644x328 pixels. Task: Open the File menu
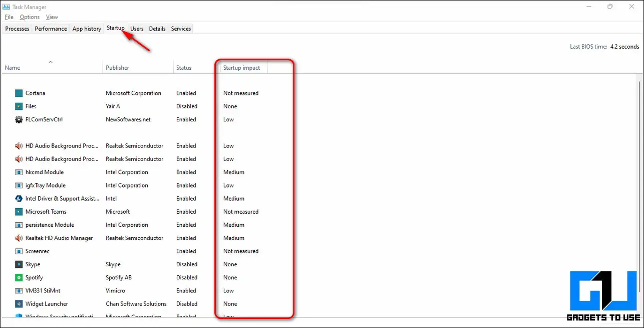9,17
